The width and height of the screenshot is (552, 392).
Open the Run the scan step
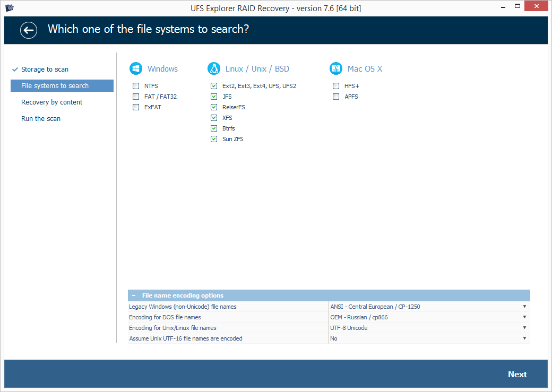coord(41,119)
